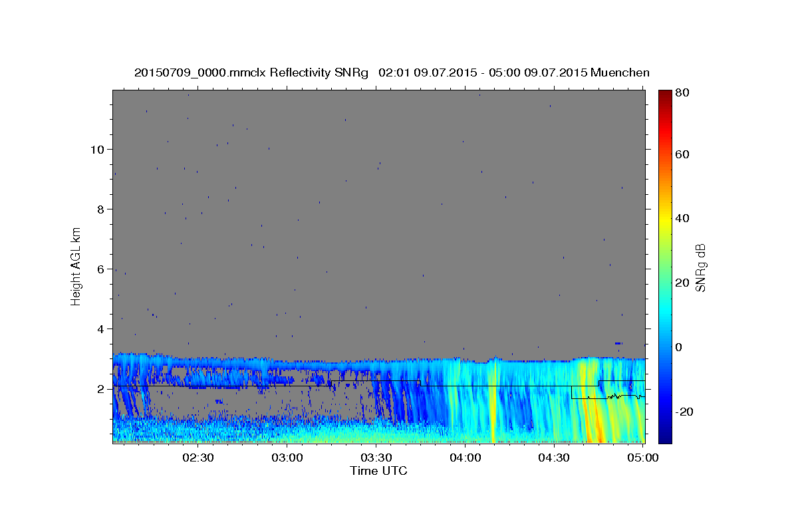Image resolution: width=798 pixels, height=532 pixels.
Task: Click the height tick label 8
Action: coord(101,209)
